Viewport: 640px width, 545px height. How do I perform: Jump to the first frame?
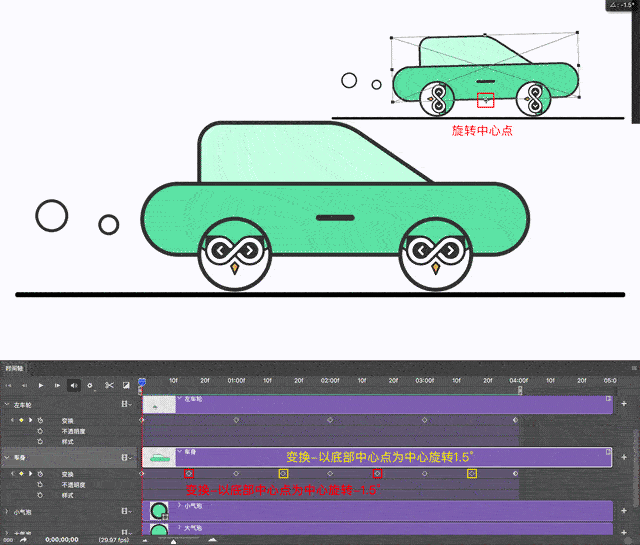click(x=9, y=385)
